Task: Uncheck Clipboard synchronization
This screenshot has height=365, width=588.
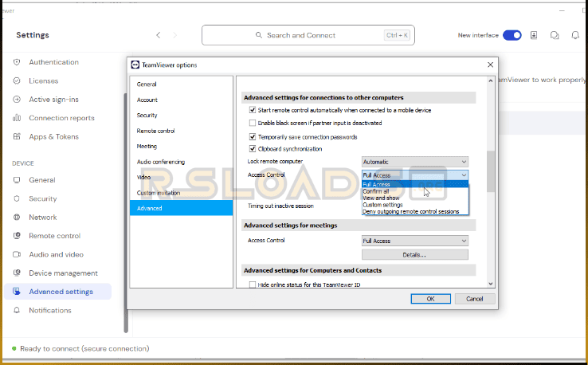Action: click(253, 149)
